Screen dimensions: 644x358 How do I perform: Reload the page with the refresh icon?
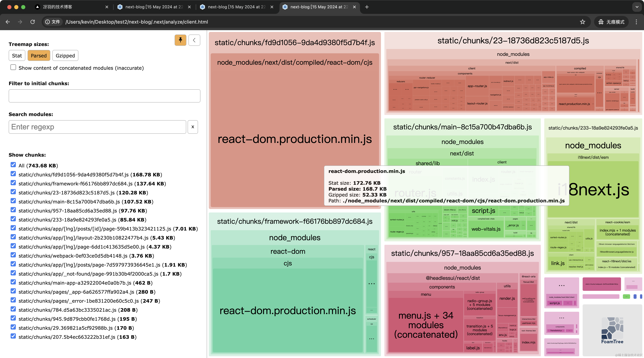(x=32, y=22)
